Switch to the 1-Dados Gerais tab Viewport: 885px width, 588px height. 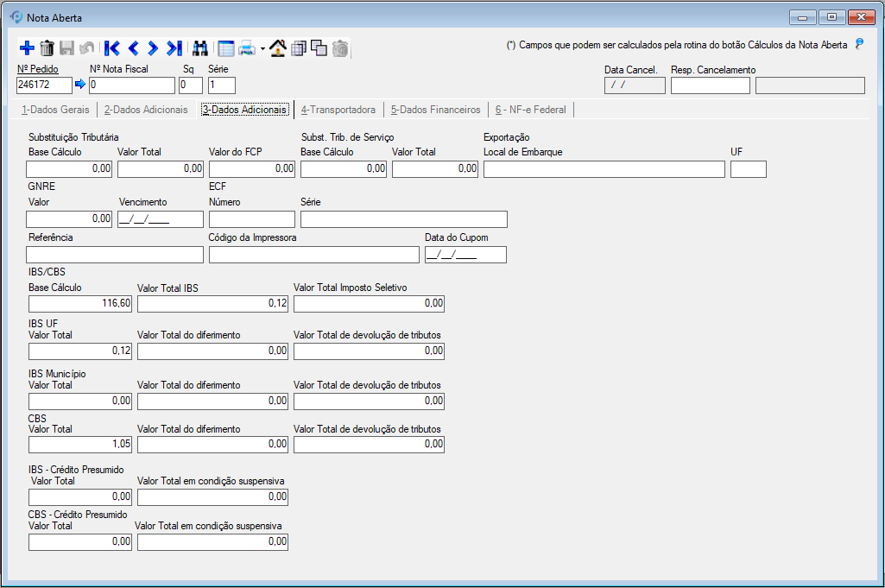[x=55, y=110]
